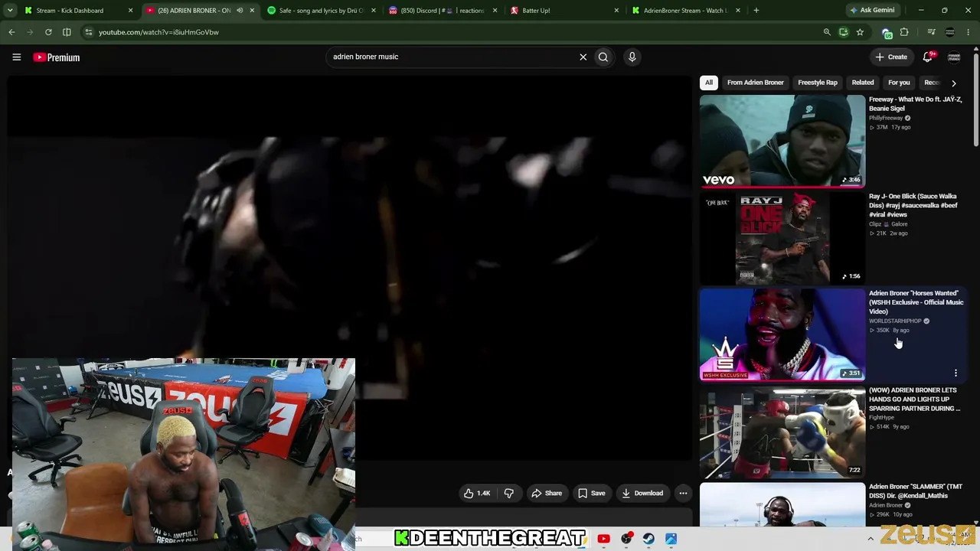Visit the FightHype channel

(881, 418)
